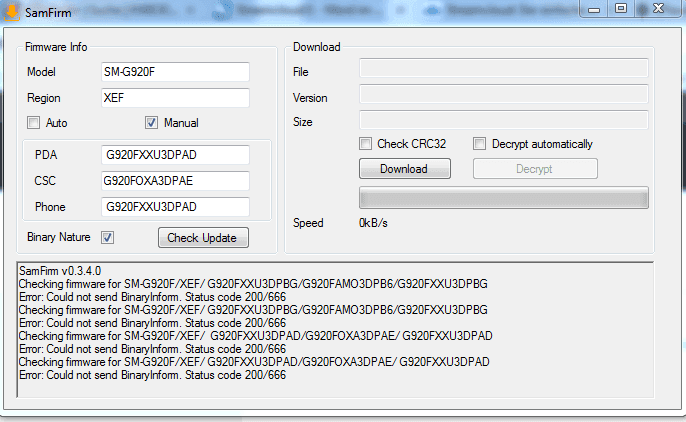Click the PDA field G920FXXU3DPAD

pyautogui.click(x=175, y=155)
